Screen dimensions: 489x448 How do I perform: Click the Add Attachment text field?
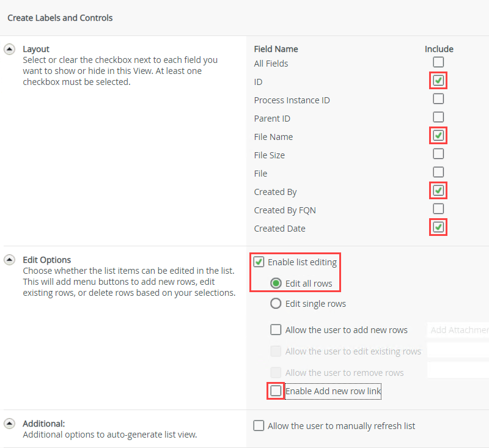tap(458, 330)
